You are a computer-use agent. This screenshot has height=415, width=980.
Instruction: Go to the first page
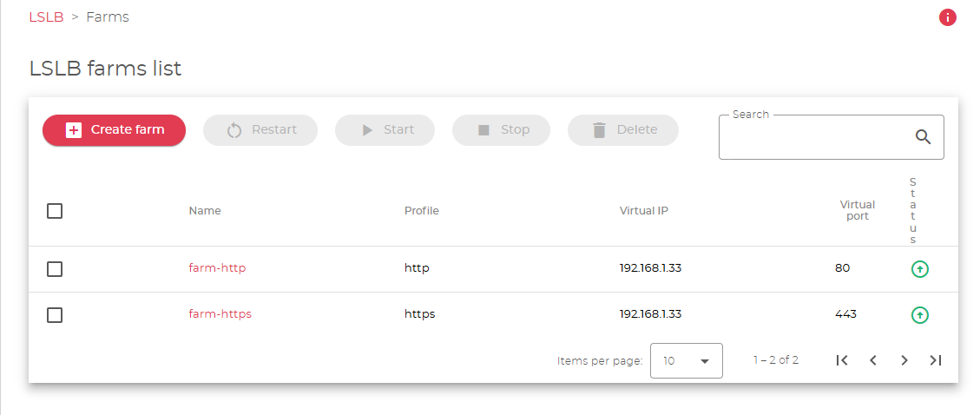pyautogui.click(x=841, y=360)
